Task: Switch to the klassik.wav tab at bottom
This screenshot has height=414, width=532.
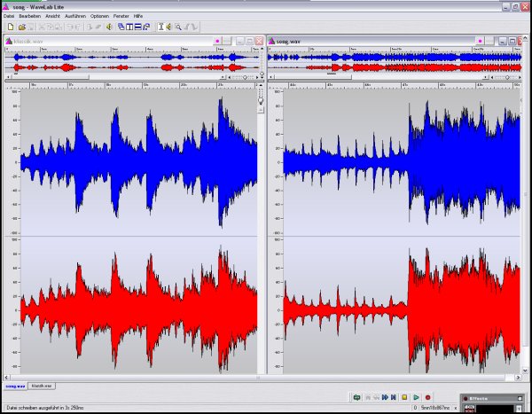Action: 42,386
